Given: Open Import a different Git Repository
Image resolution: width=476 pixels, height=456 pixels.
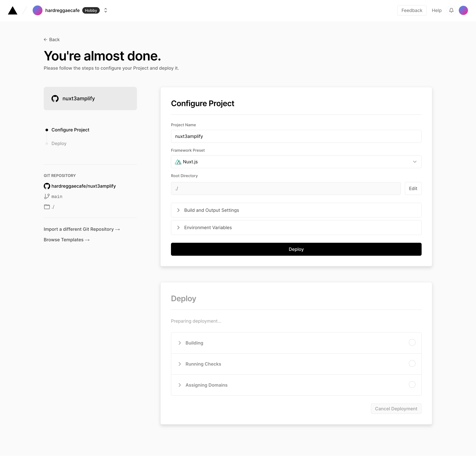Looking at the screenshot, I should coord(82,229).
